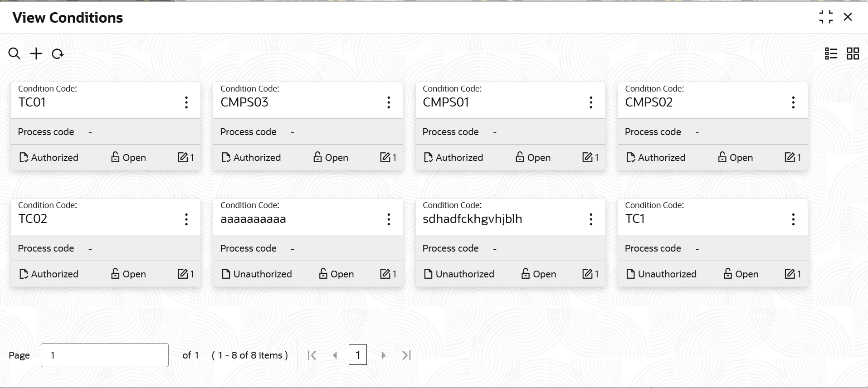Switch to list view layout

(x=831, y=54)
